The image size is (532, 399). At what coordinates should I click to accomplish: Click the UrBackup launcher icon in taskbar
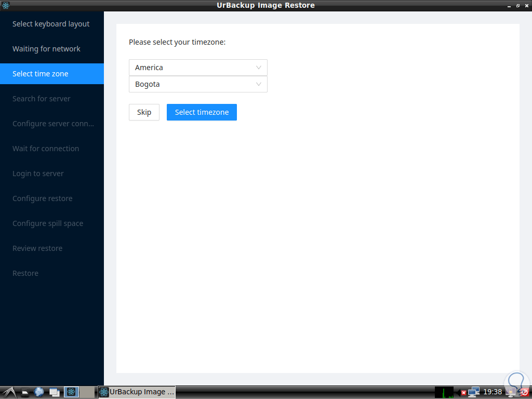pyautogui.click(x=71, y=392)
